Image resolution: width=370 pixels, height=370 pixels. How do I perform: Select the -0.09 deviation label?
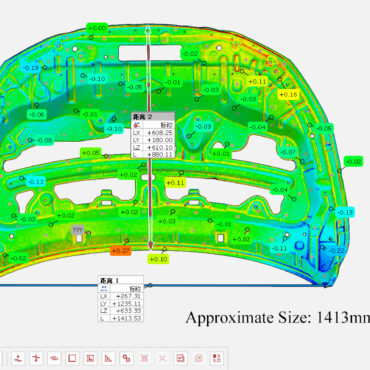(x=203, y=127)
